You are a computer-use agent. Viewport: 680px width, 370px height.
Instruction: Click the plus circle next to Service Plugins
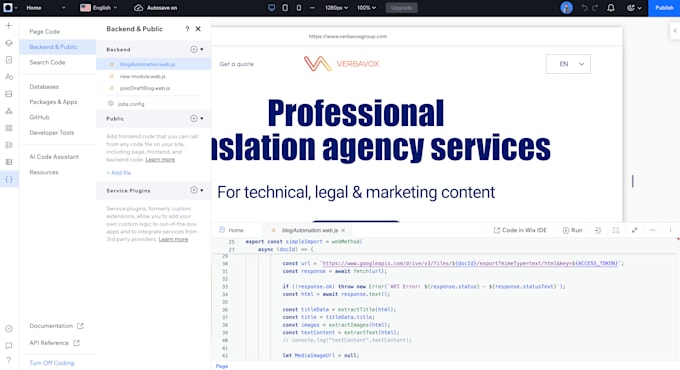pos(194,190)
